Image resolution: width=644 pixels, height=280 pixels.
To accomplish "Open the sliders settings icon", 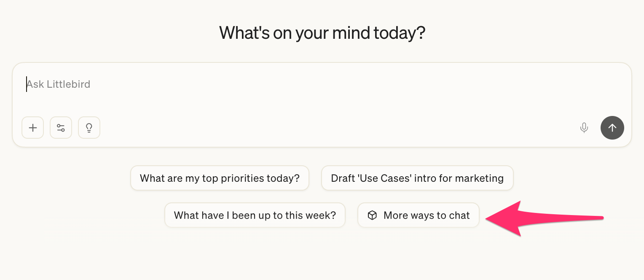I will point(61,128).
